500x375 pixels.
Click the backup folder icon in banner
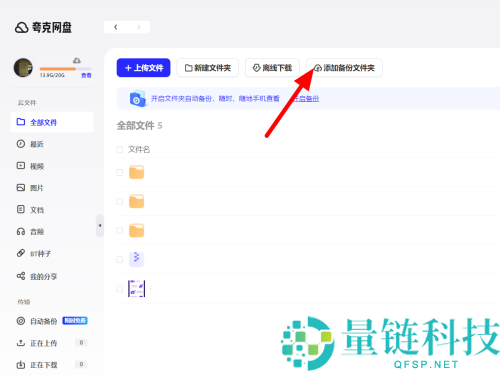138,98
